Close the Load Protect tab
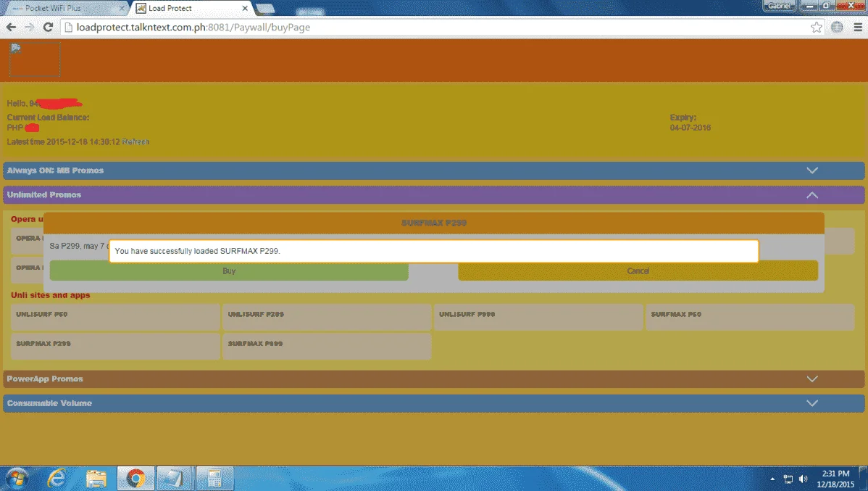Screen dimensions: 868x491 245,8
